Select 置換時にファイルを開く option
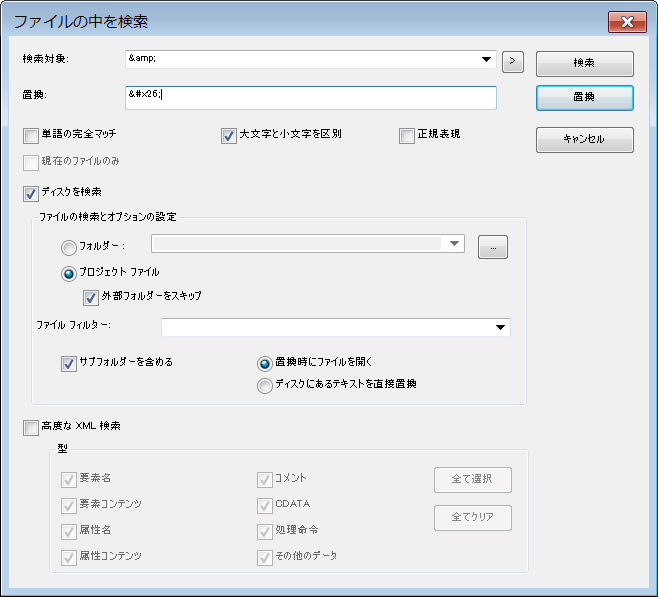This screenshot has width=658, height=597. 265,364
